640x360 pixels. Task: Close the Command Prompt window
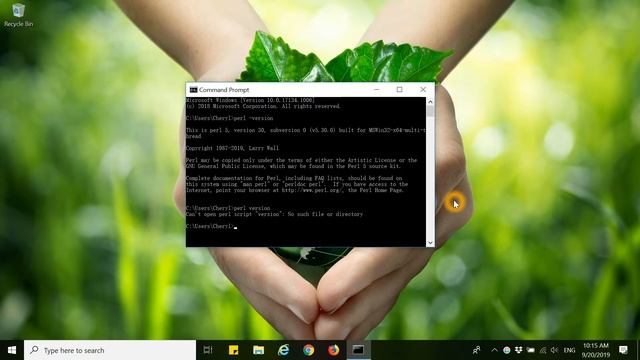pos(423,89)
